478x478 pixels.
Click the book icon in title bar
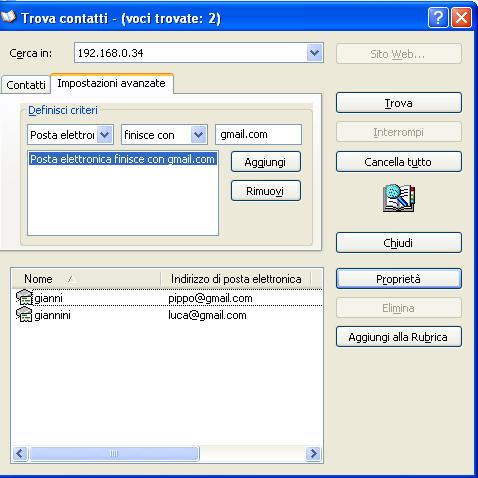8,17
